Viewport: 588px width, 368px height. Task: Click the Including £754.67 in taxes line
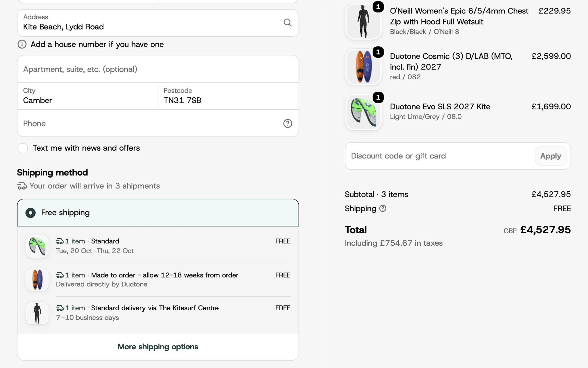point(394,243)
